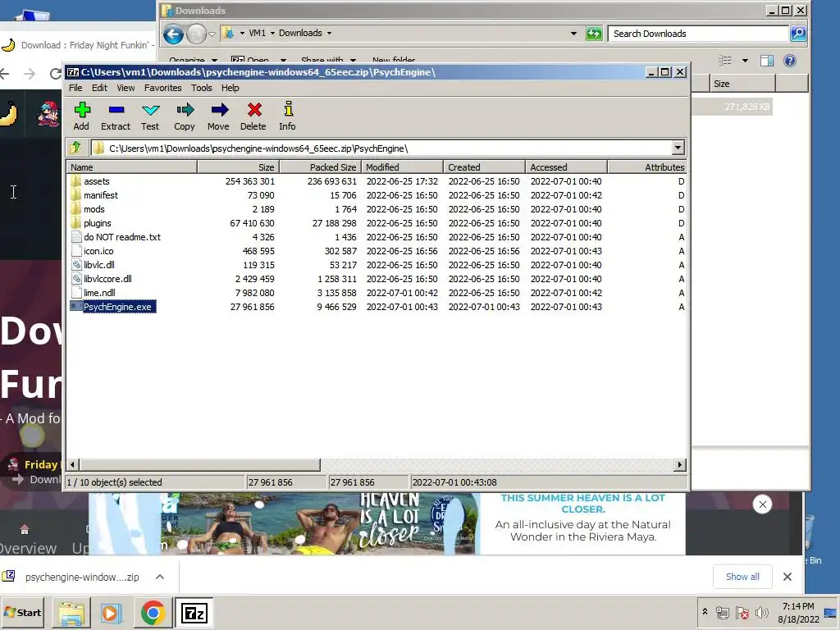Open the Action Center flag tray icon
The image size is (840, 630).
pos(742,612)
